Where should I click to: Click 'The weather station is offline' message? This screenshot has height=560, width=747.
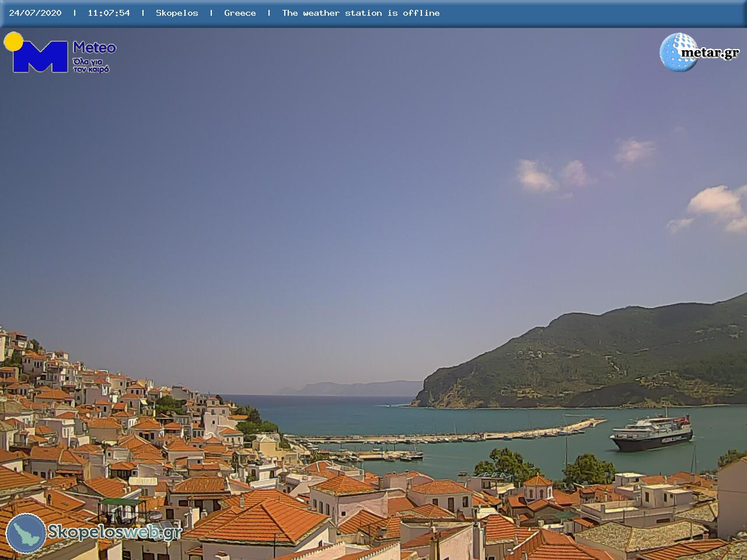[361, 13]
